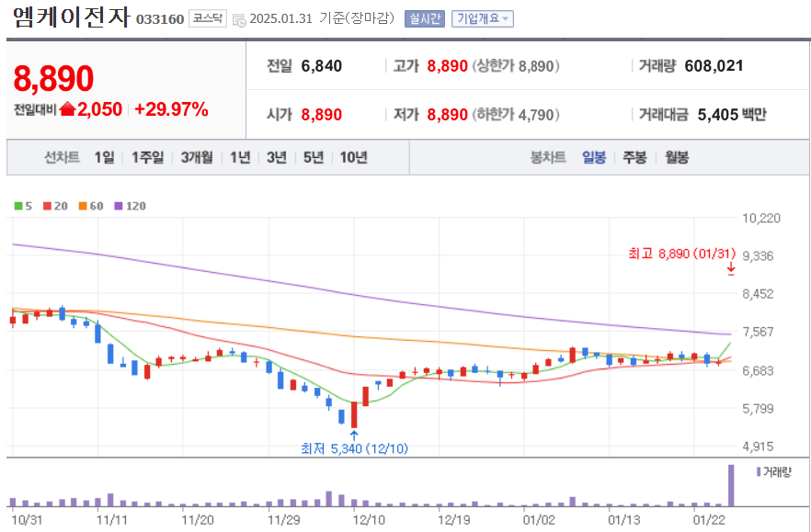
Task: Click the stock code 033160
Action: click(x=160, y=19)
